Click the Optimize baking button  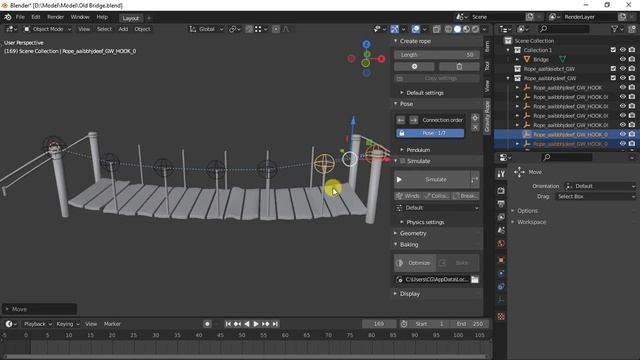pos(414,263)
